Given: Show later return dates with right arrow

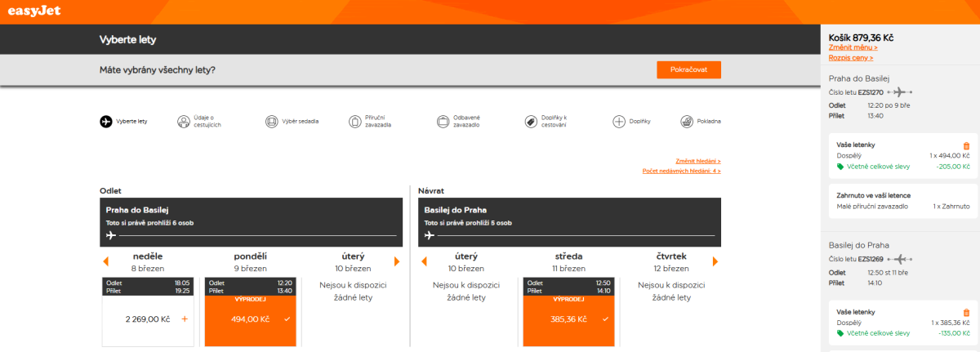Looking at the screenshot, I should tap(715, 261).
